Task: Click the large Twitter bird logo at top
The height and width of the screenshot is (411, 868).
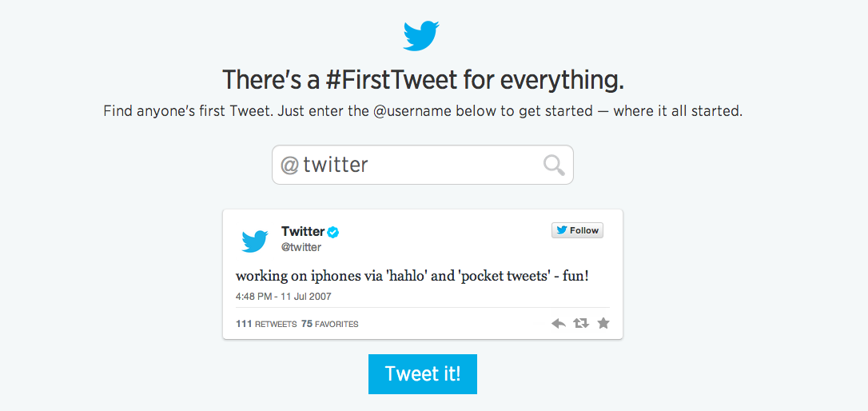Action: (x=421, y=36)
